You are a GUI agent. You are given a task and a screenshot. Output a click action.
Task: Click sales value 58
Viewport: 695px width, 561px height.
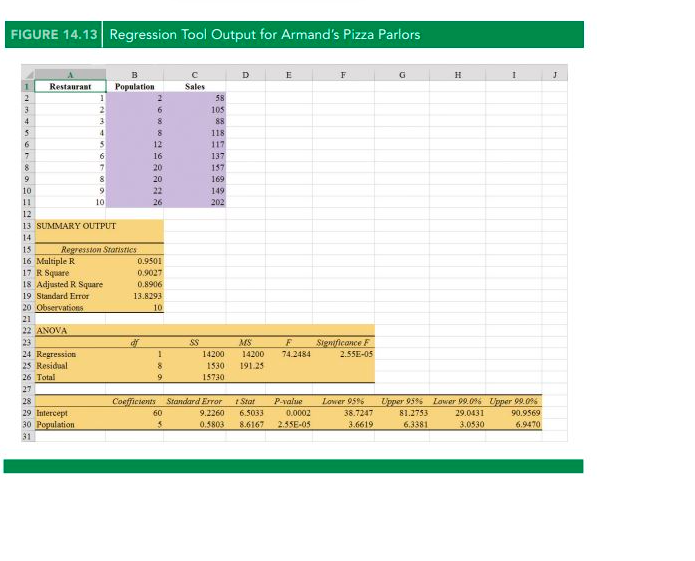(220, 98)
